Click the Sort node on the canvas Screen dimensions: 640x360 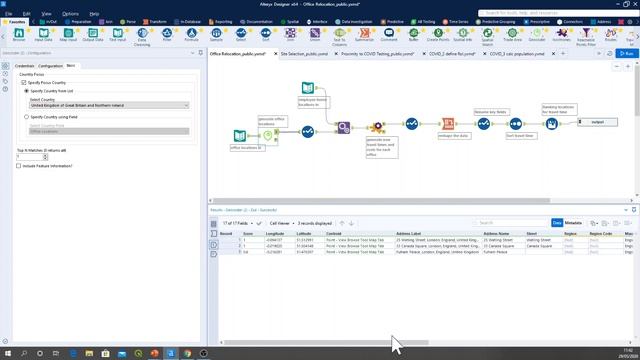pos(516,123)
